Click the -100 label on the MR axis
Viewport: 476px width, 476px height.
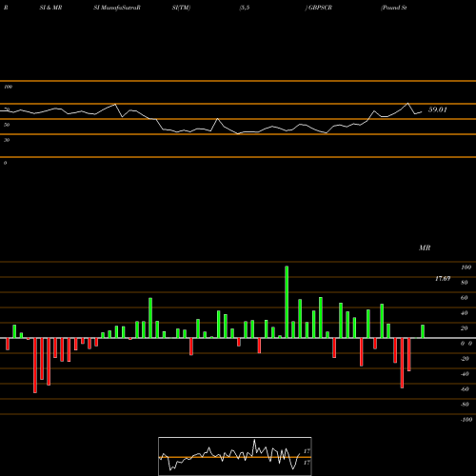click(466, 420)
